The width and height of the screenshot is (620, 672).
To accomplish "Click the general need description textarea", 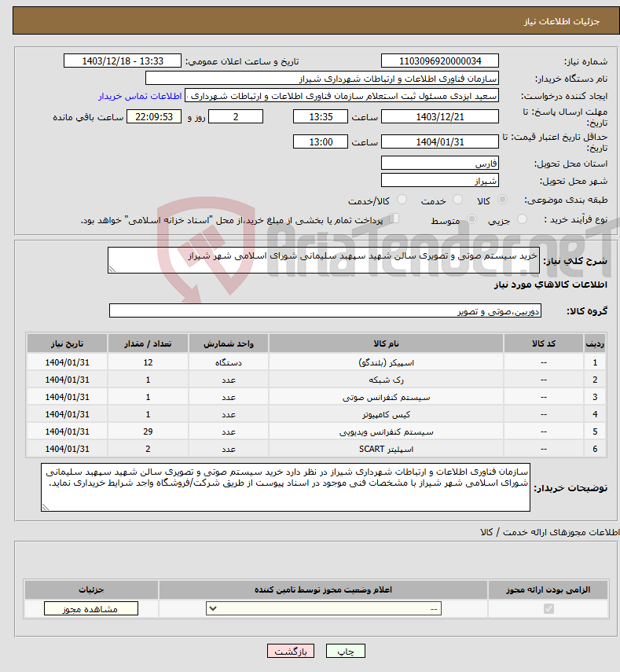I will point(324,260).
